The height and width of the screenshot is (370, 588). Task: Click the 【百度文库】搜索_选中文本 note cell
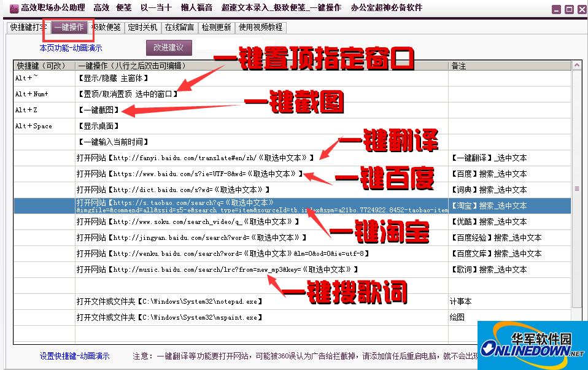point(509,253)
